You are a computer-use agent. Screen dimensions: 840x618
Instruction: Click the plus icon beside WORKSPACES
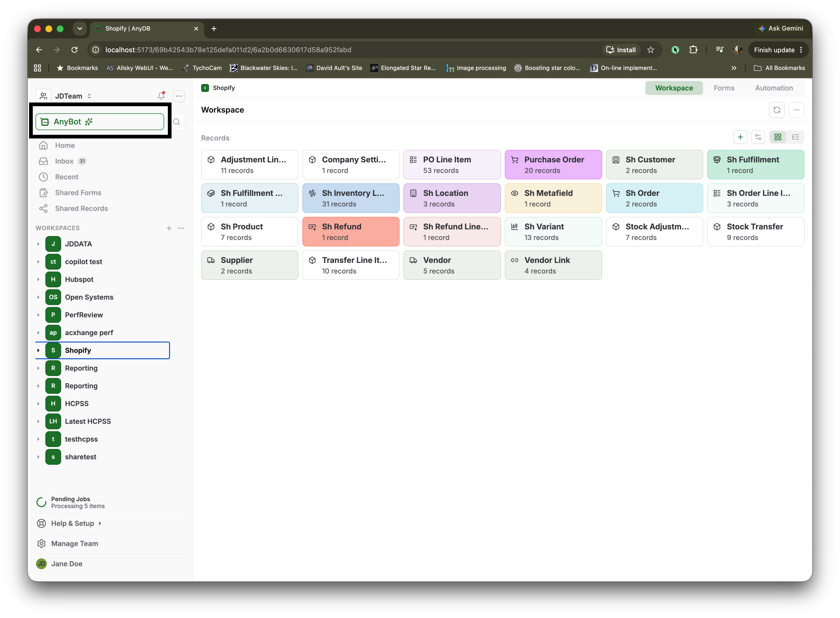[x=169, y=228]
